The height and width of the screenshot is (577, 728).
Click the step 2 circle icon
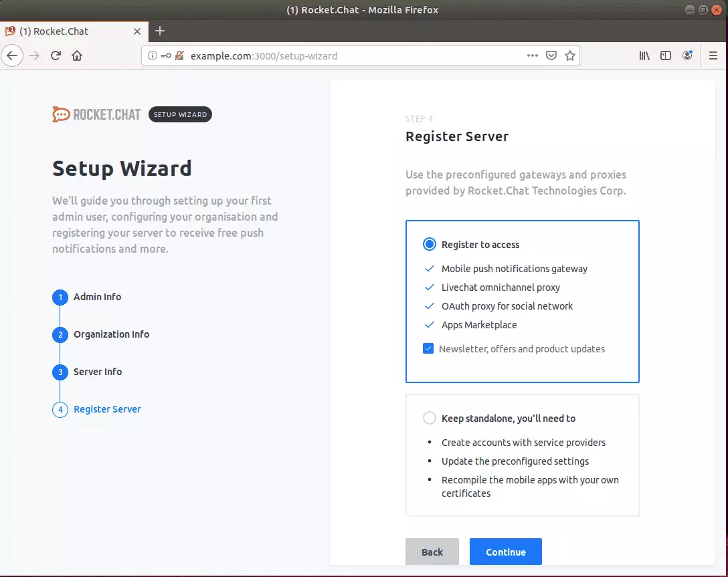[60, 335]
